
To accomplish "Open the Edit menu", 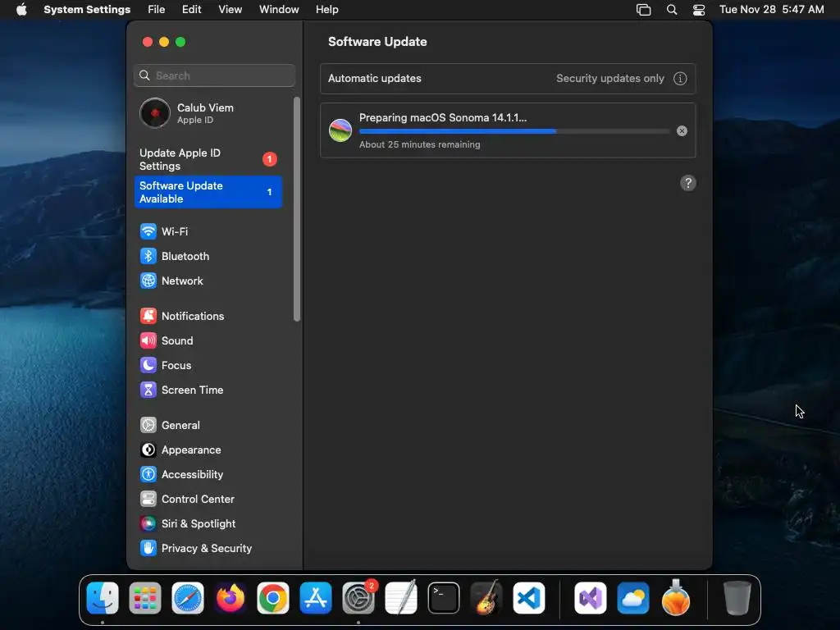I will 191,10.
